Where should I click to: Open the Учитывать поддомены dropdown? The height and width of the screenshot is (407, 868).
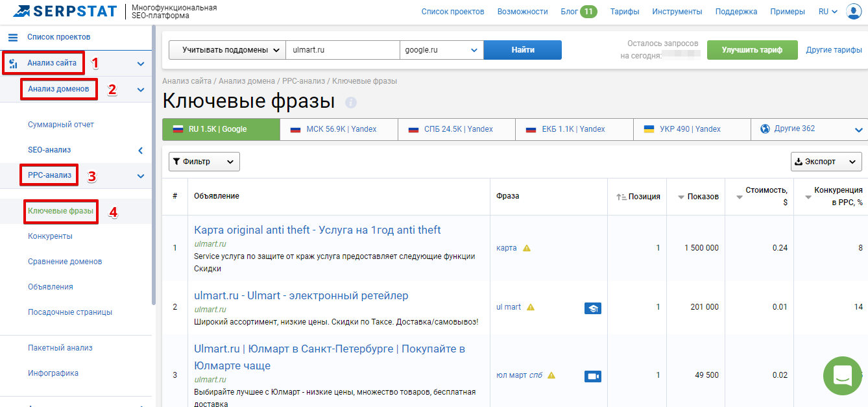click(x=227, y=50)
